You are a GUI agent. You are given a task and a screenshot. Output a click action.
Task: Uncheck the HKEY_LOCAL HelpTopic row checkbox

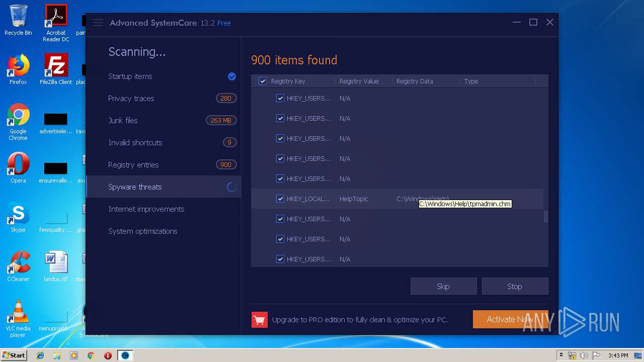point(280,199)
